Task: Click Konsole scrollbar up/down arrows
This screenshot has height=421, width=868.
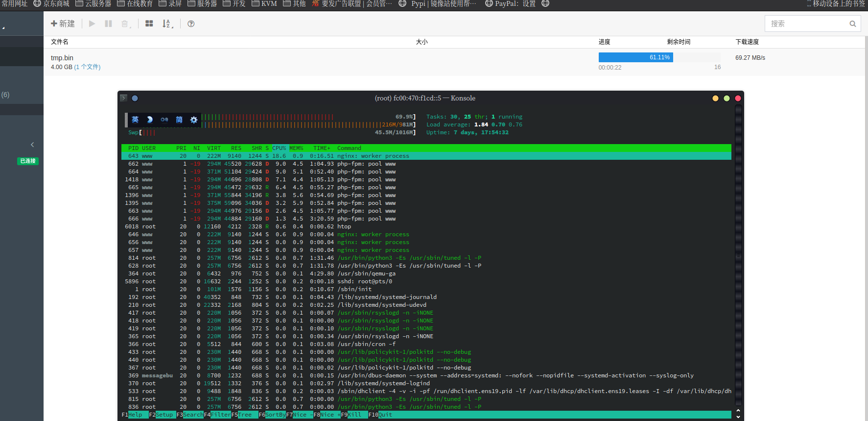Action: (738, 414)
